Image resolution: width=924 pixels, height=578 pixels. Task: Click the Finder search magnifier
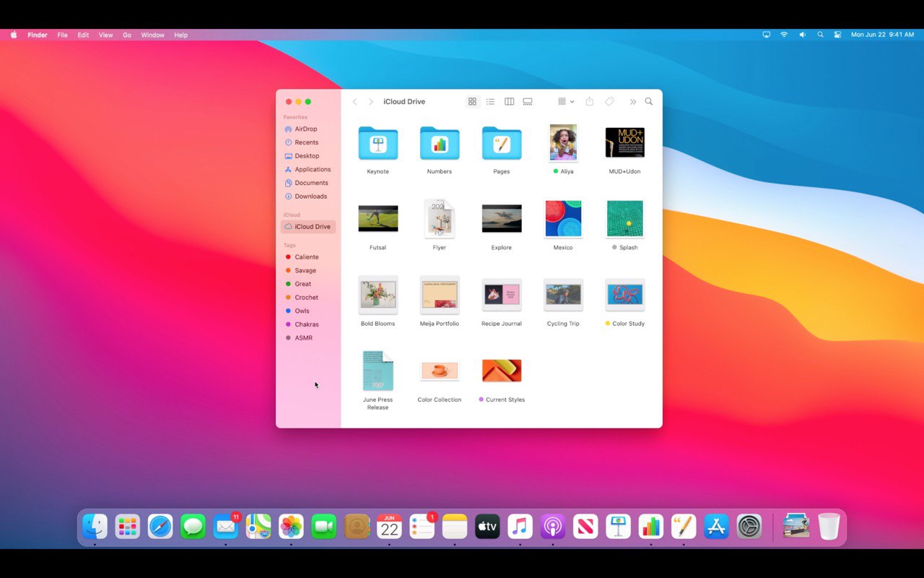pyautogui.click(x=648, y=102)
